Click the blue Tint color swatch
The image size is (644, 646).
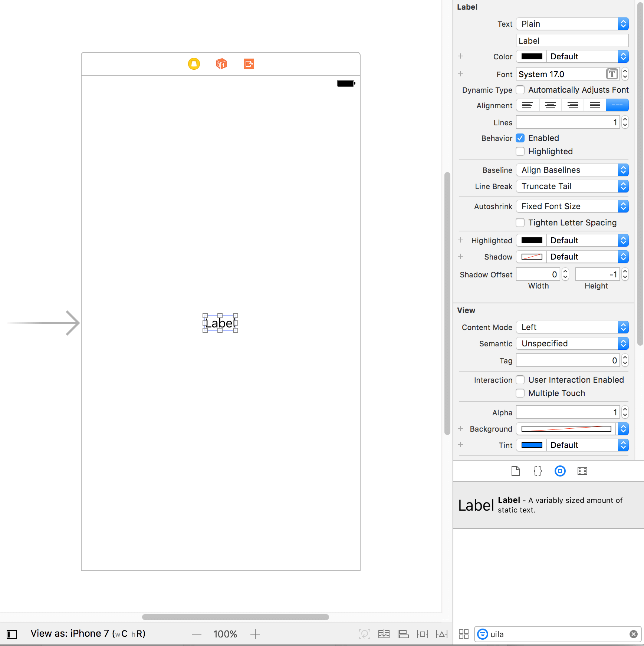(x=532, y=445)
